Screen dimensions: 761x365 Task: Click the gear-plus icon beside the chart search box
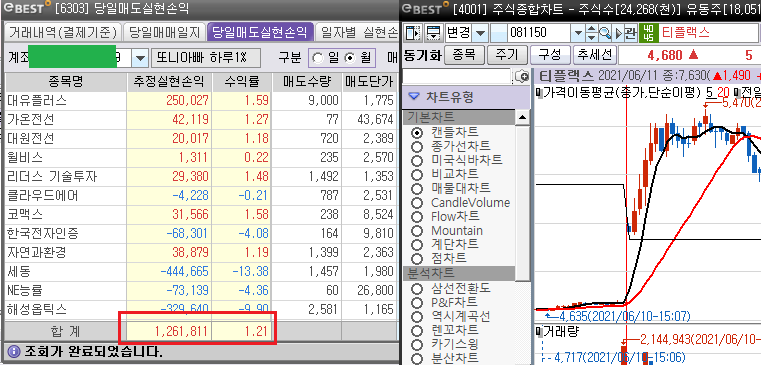coord(521,76)
